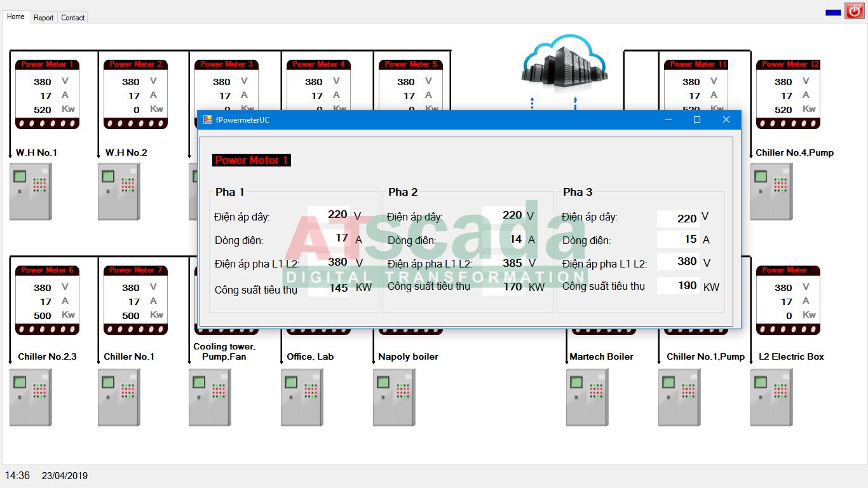Select the Chiller No.2,3 cabinet icon
The width and height of the screenshot is (868, 488).
(x=31, y=398)
